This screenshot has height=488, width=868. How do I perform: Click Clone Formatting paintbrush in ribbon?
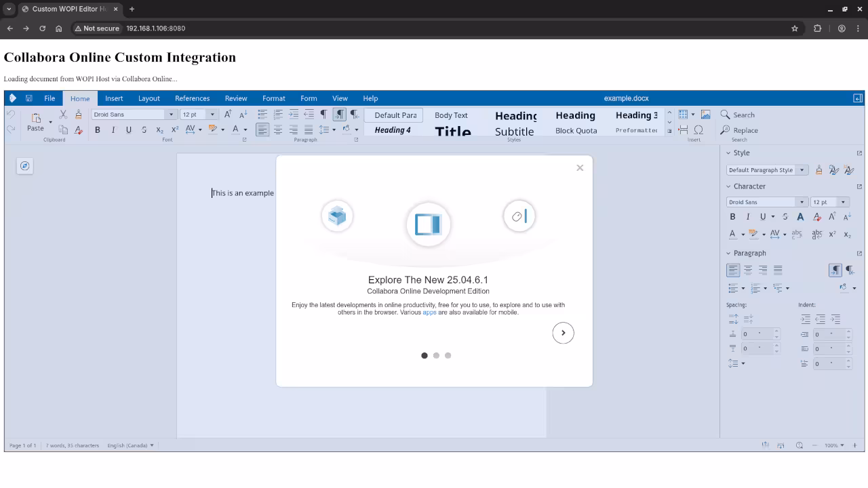coord(79,115)
